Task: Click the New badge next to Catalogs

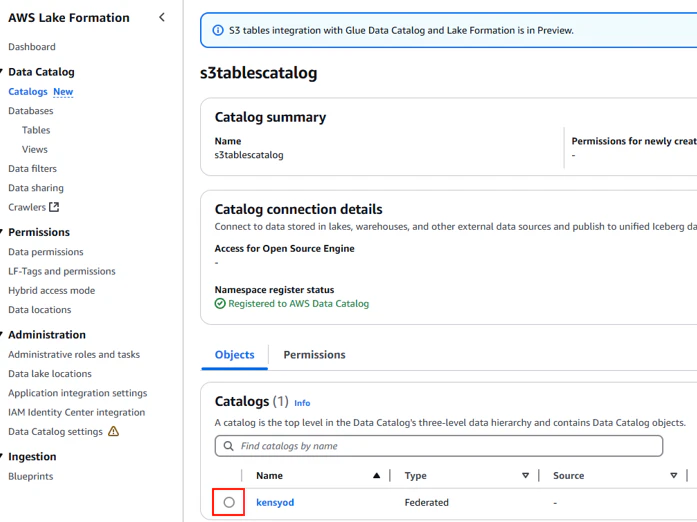Action: click(x=63, y=92)
